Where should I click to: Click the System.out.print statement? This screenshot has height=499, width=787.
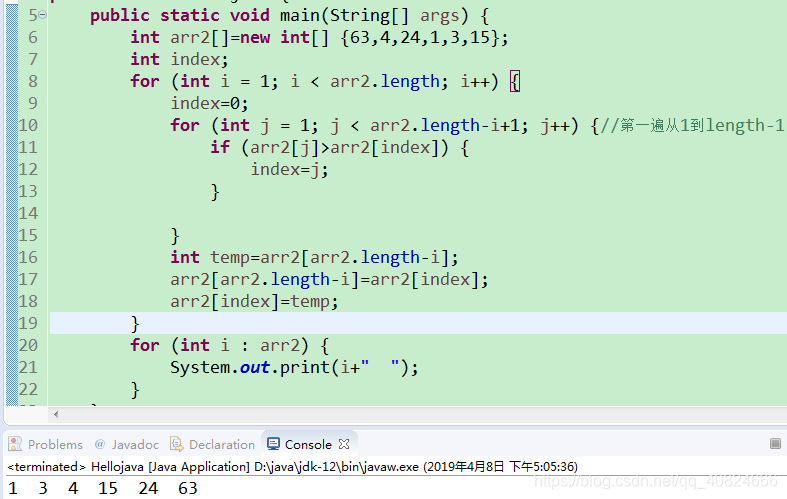[x=294, y=367]
